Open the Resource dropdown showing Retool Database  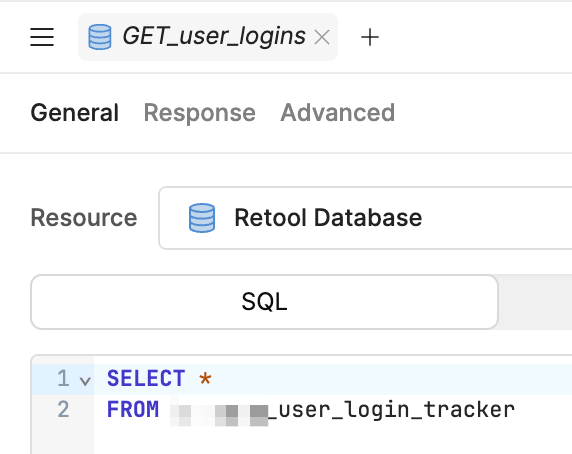tap(365, 218)
